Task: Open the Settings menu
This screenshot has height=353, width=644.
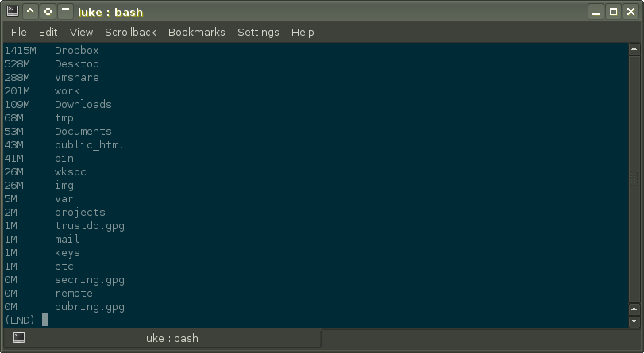Action: pos(258,33)
